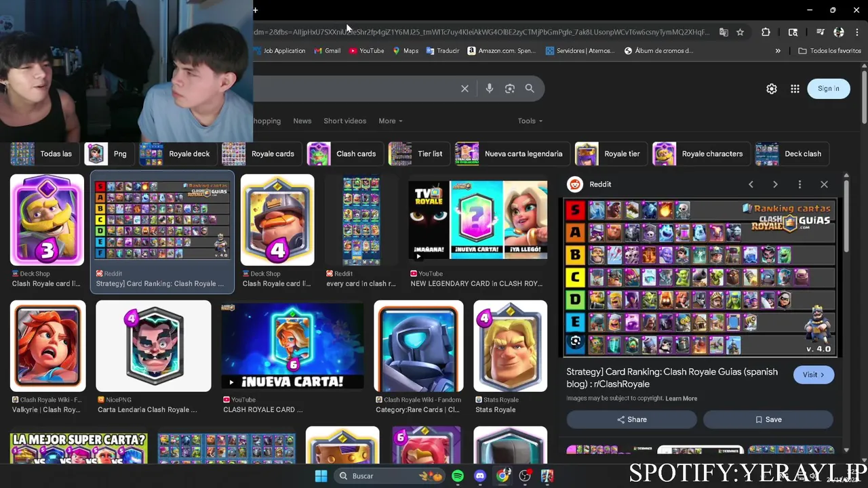Open the Category:Rare Cards Fandom thumbnail
This screenshot has height=488, width=868.
pos(418,346)
